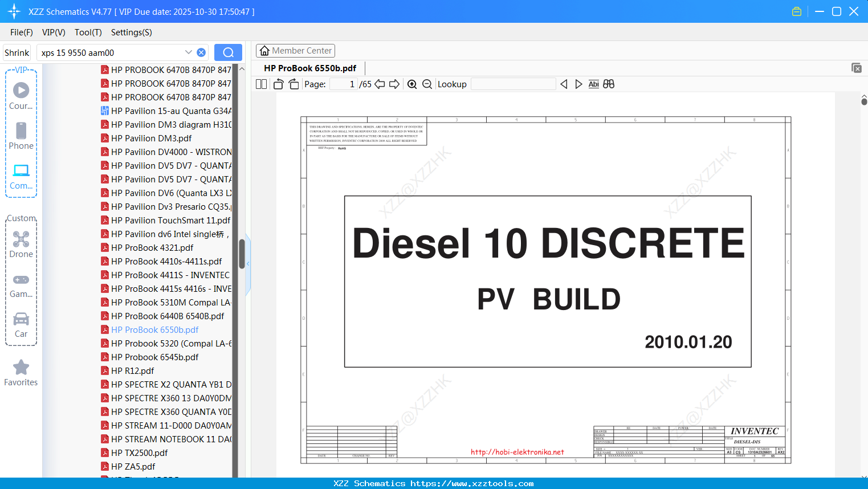
Task: Open the Favorites star
Action: [x=21, y=373]
